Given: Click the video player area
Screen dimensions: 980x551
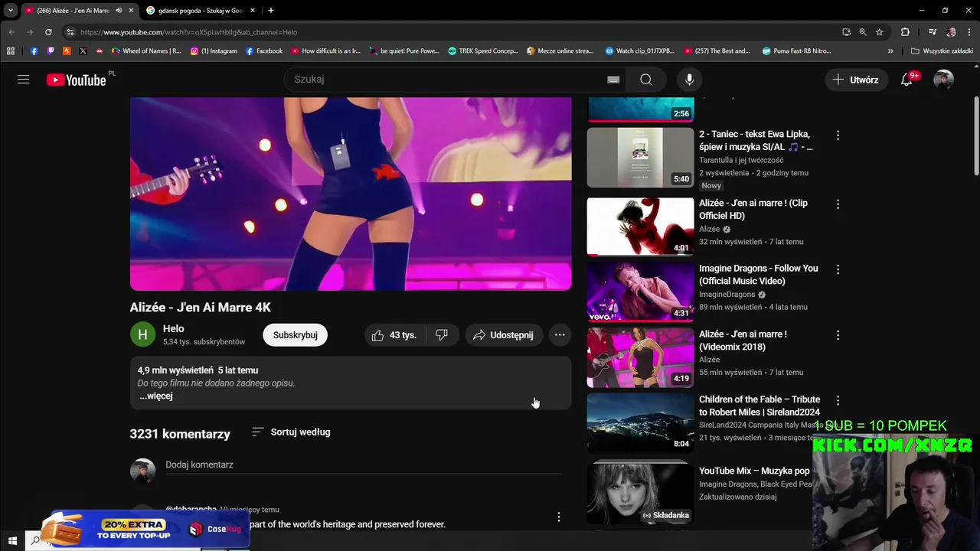Looking at the screenshot, I should 351,194.
